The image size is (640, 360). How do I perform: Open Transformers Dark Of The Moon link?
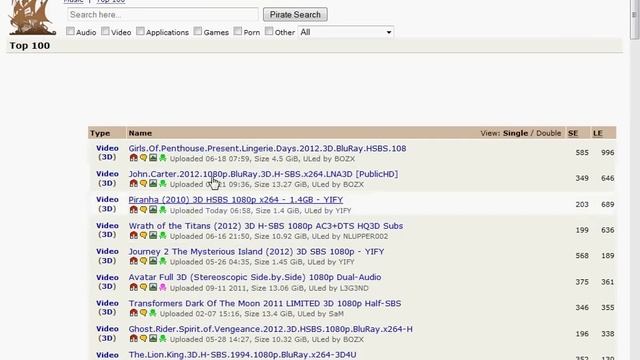click(x=265, y=303)
